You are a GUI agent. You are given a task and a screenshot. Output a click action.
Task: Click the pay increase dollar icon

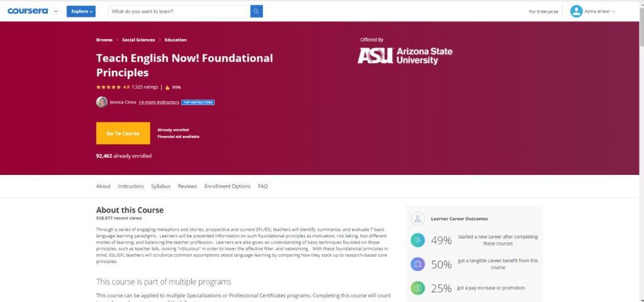418,288
